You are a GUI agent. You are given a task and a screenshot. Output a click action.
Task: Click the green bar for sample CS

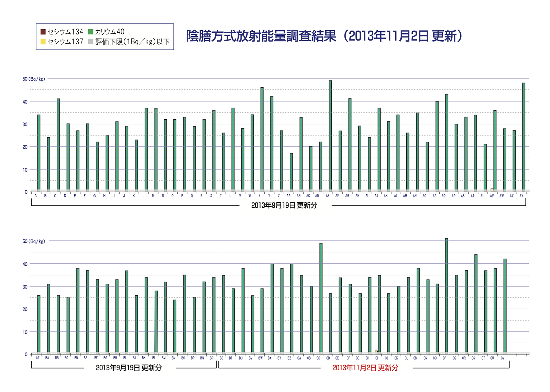pos(476,303)
